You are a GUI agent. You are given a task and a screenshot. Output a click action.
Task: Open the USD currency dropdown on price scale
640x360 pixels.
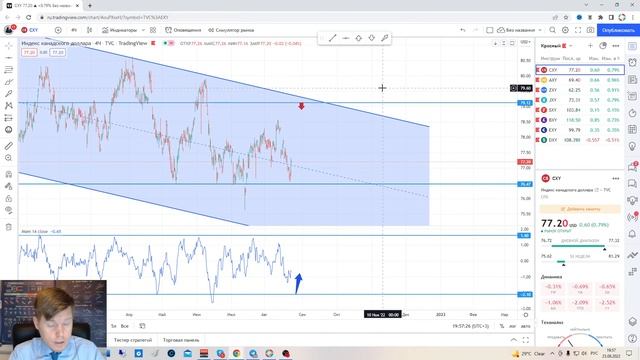pyautogui.click(x=526, y=42)
